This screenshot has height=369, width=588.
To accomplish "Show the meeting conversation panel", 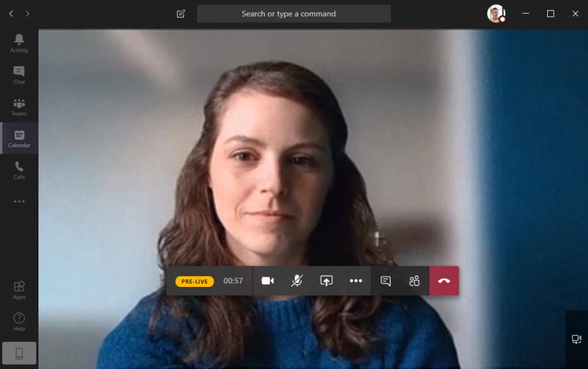I will (x=385, y=281).
